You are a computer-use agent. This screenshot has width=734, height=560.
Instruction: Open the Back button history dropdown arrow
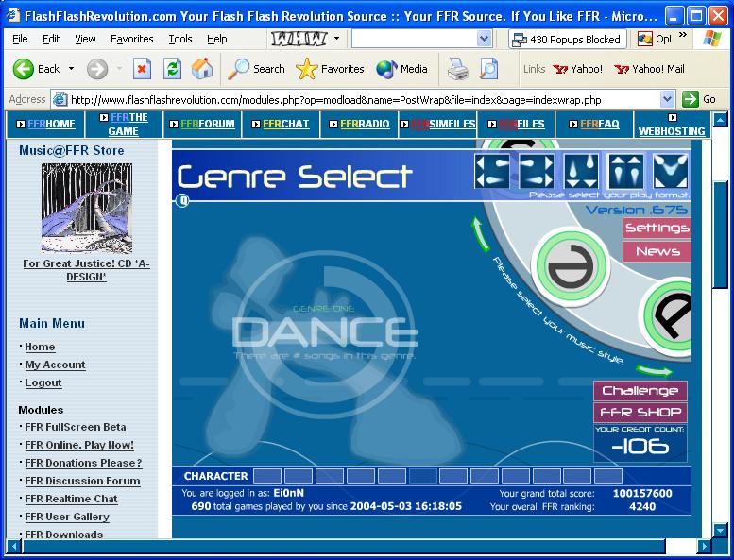pyautogui.click(x=71, y=69)
